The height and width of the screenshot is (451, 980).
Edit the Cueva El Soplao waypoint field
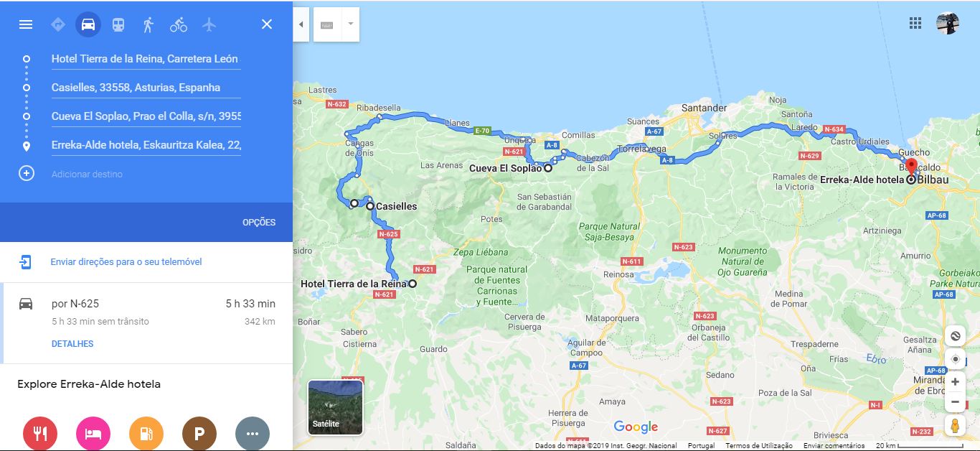pyautogui.click(x=146, y=116)
